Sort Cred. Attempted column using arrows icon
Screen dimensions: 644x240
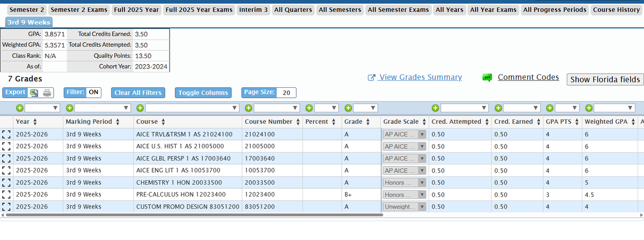click(x=487, y=122)
